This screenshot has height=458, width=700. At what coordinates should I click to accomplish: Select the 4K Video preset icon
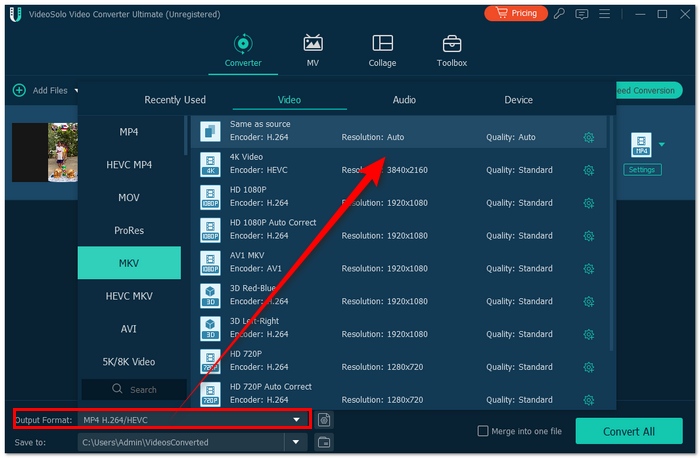point(210,164)
